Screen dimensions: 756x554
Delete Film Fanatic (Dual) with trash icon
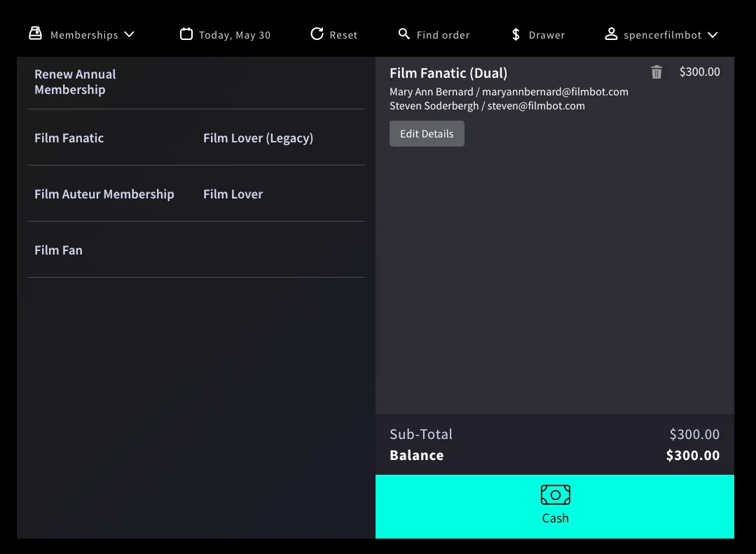click(x=657, y=72)
